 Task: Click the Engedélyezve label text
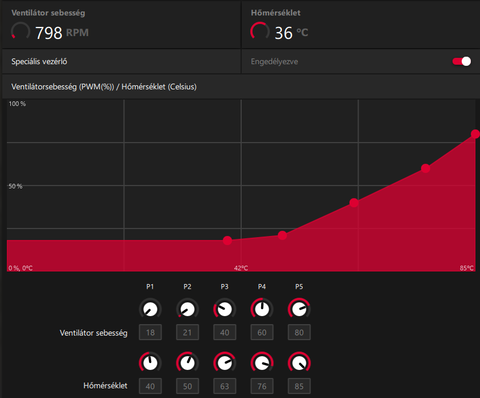[x=274, y=62]
